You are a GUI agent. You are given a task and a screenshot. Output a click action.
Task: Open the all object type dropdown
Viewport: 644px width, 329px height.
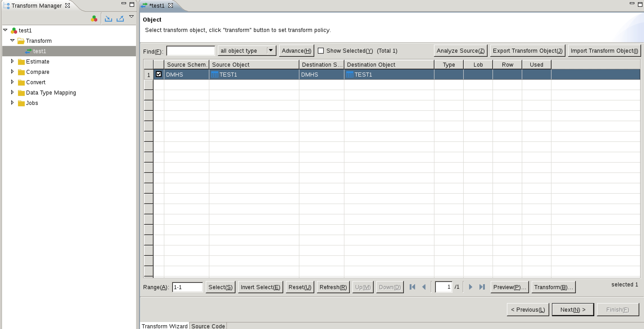271,50
